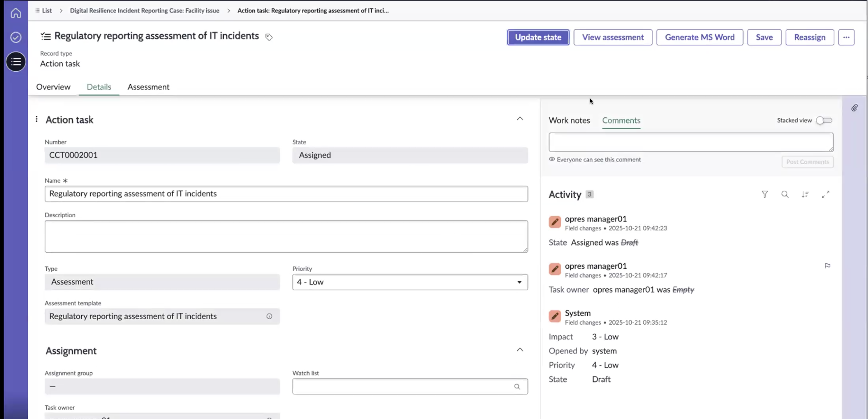868x419 pixels.
Task: Open the checkmark tasks icon in sidebar
Action: pyautogui.click(x=16, y=37)
